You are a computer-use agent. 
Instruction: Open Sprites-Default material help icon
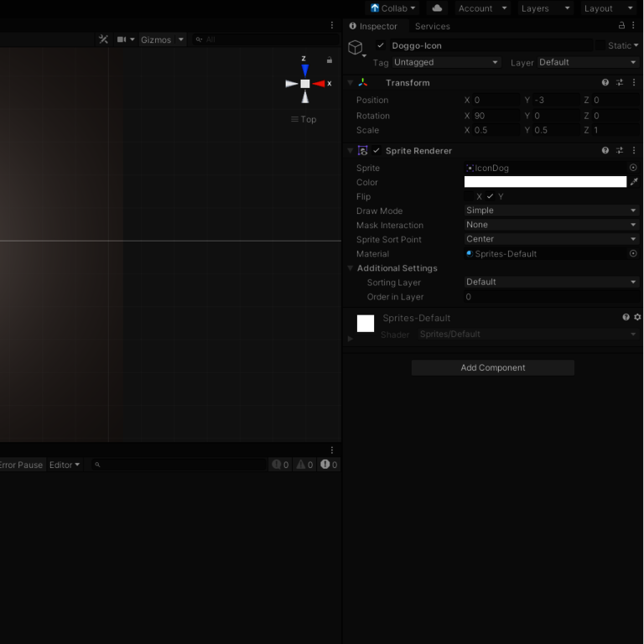click(x=626, y=317)
